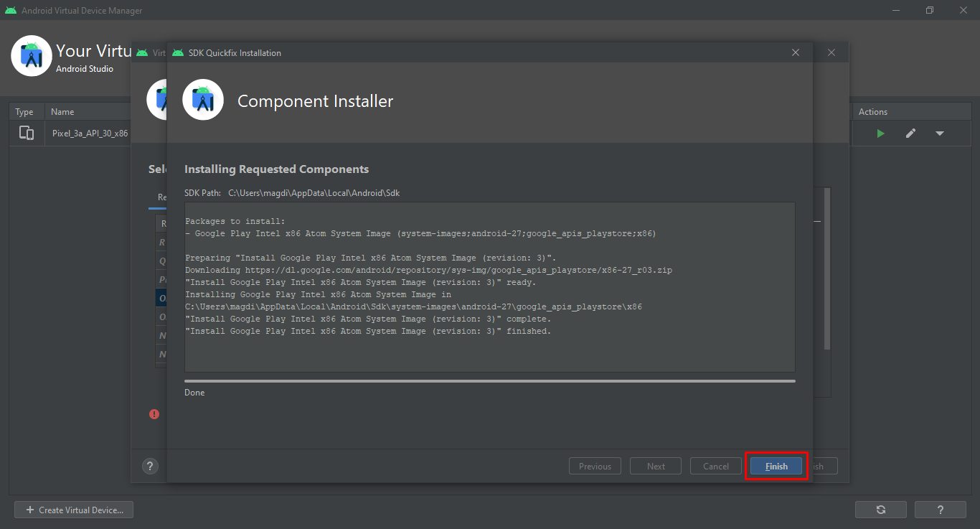This screenshot has width=980, height=529.
Task: Click the Cancel button in Component Installer
Action: tap(716, 467)
